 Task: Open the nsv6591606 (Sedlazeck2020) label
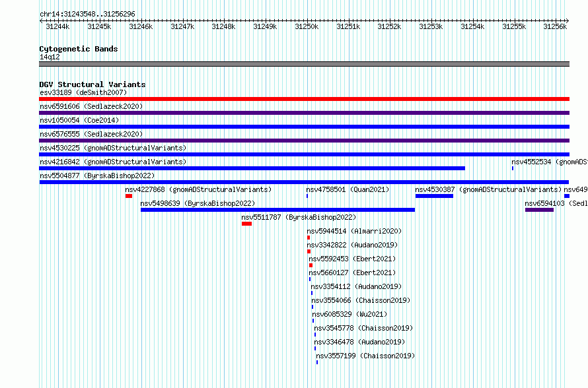pos(91,106)
